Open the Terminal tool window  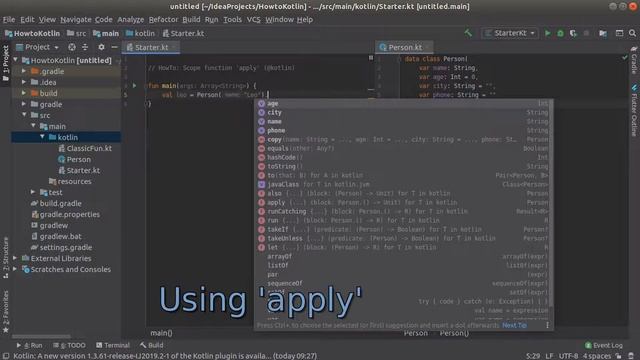pos(113,345)
